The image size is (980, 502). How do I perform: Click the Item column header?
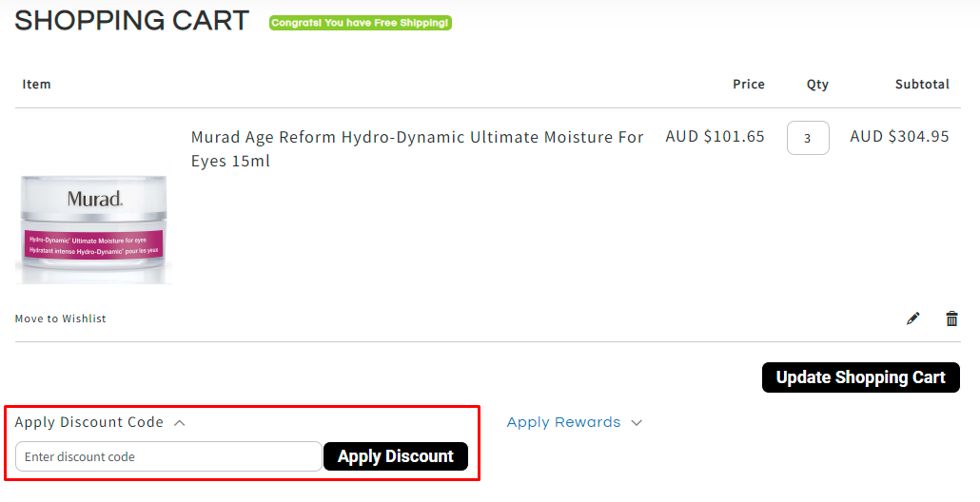37,85
